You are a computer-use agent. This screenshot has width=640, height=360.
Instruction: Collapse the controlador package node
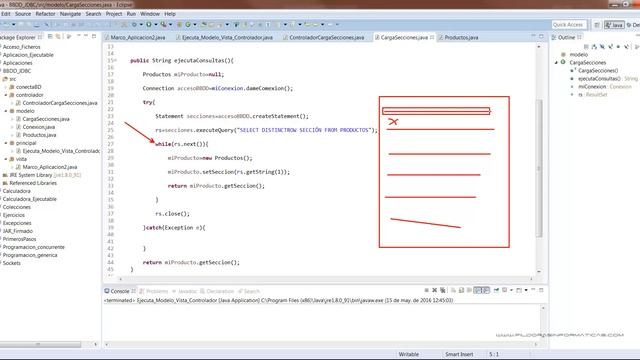[x=6, y=95]
